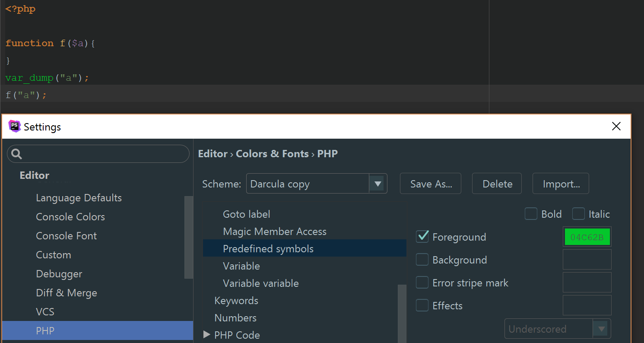The width and height of the screenshot is (644, 343).
Task: Click var_dump in the code editor
Action: (x=29, y=78)
